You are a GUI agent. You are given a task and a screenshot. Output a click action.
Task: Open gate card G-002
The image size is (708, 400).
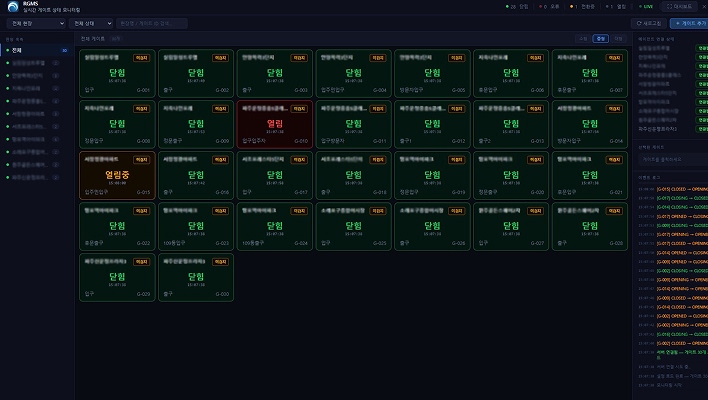(196, 74)
